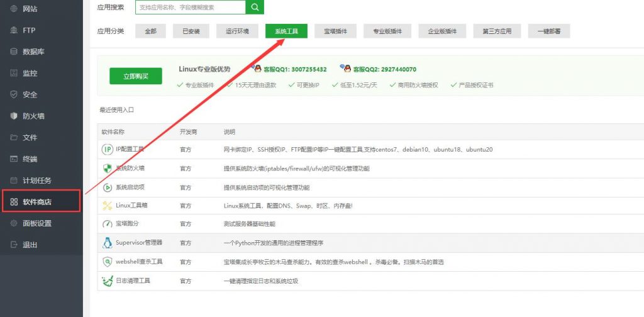Image resolution: width=644 pixels, height=317 pixels.
Task: Click the monitoring icon in sidebar
Action: [14, 73]
